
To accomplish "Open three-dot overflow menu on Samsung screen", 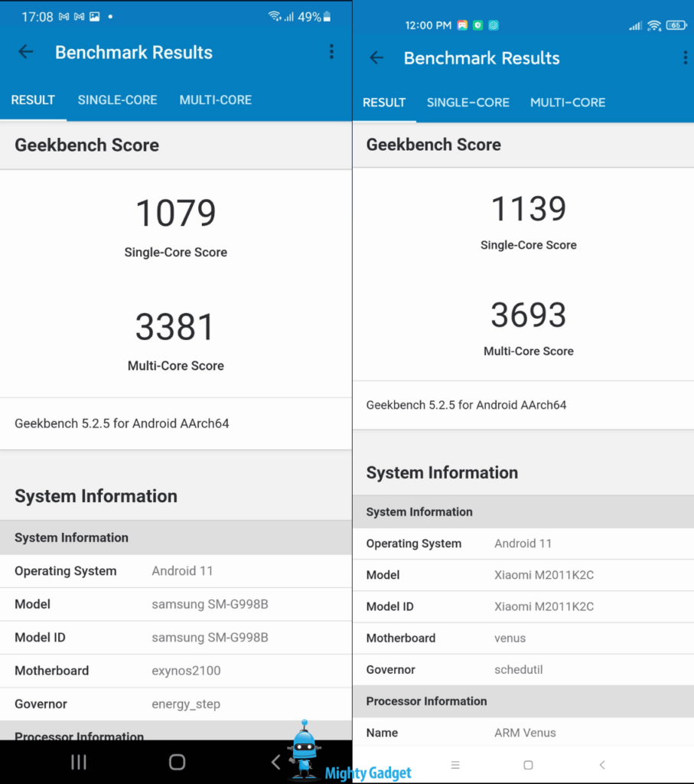I will [x=331, y=52].
